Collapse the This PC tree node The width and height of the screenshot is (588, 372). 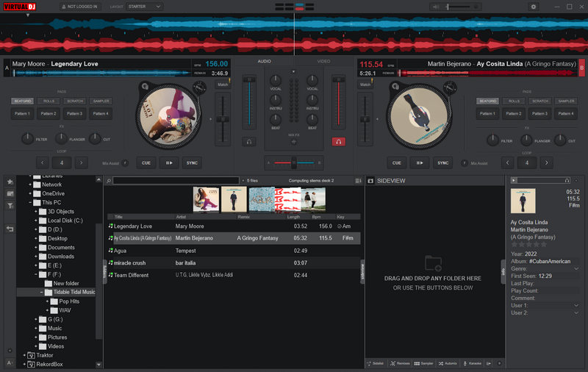[x=30, y=202]
